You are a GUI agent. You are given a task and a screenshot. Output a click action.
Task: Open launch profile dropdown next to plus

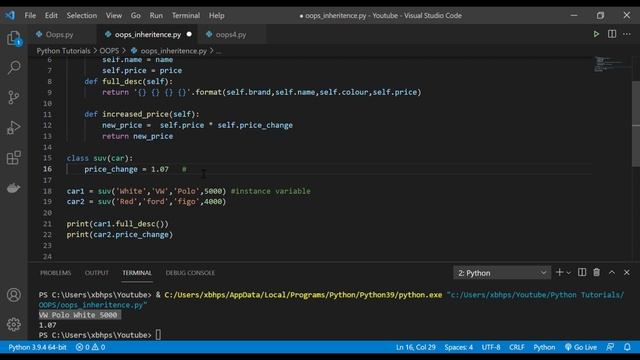point(569,273)
